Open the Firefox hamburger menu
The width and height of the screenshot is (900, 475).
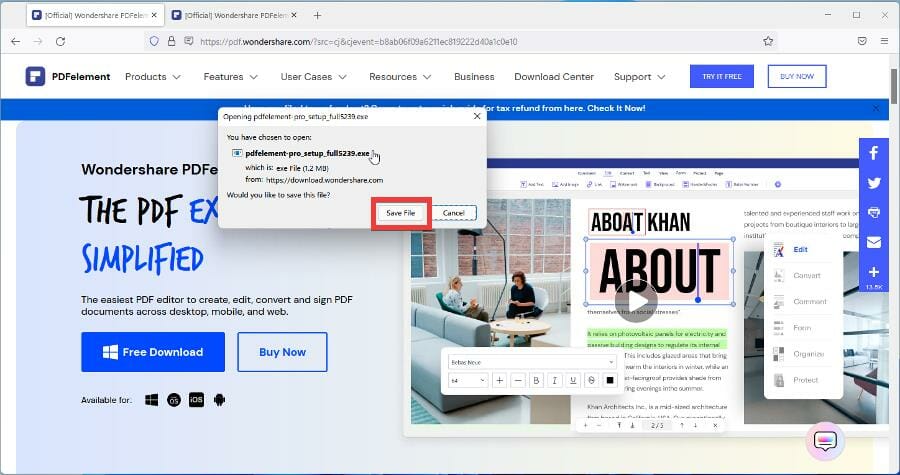click(885, 41)
